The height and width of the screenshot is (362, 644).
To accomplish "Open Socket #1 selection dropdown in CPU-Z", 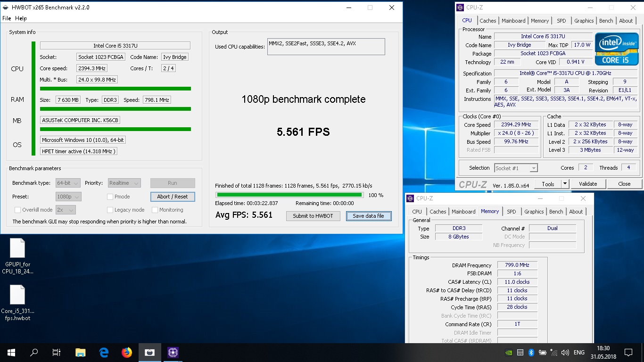I will pos(516,168).
